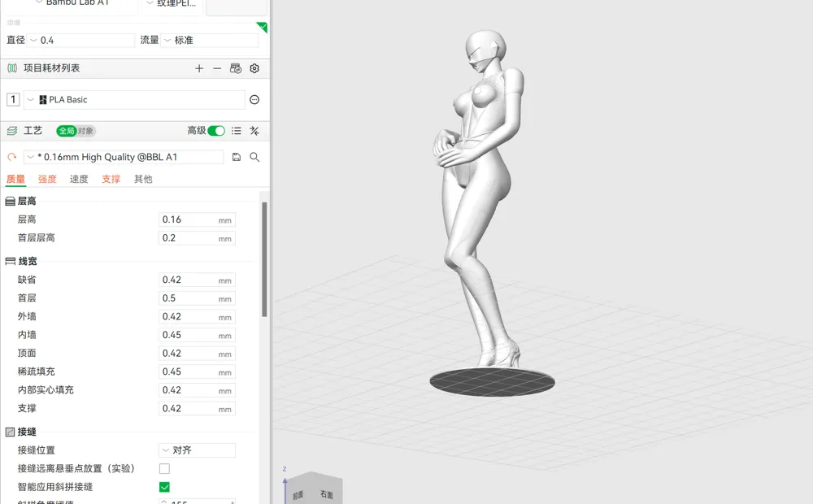Open the 速度 tab

(x=79, y=179)
